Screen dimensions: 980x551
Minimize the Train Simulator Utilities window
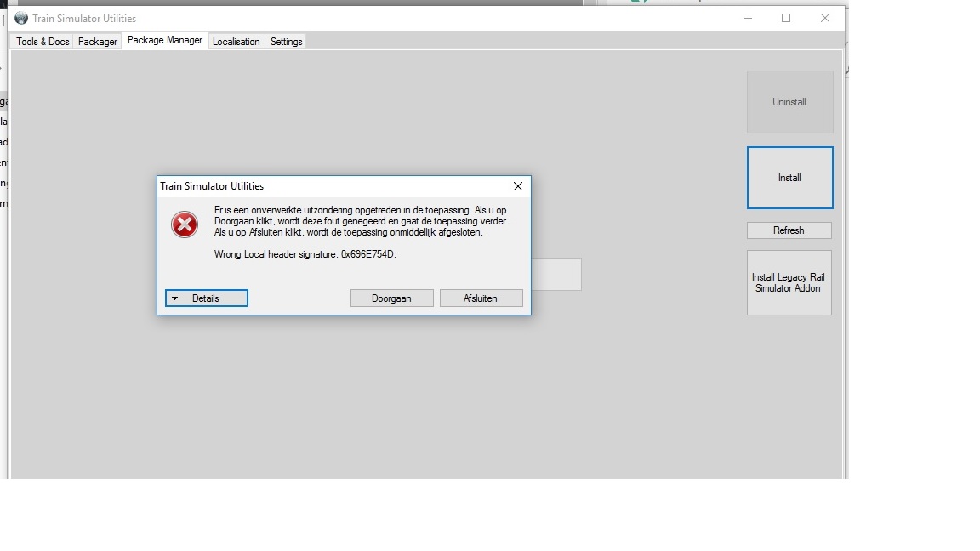[748, 18]
